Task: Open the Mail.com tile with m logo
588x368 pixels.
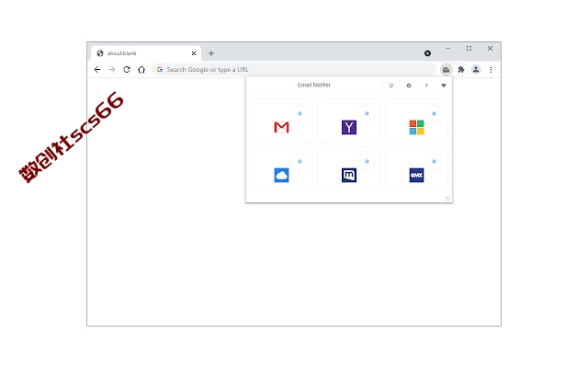Action: (x=349, y=168)
